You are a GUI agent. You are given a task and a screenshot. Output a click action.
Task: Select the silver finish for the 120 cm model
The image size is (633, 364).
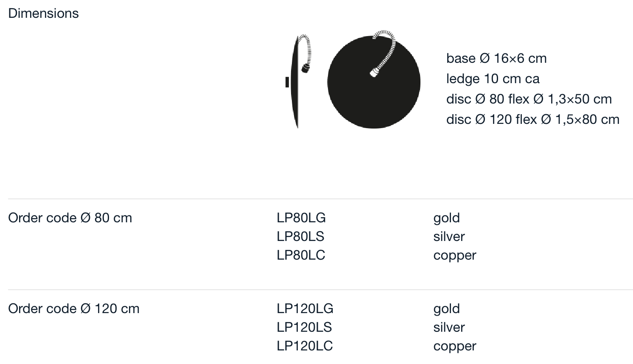click(449, 327)
